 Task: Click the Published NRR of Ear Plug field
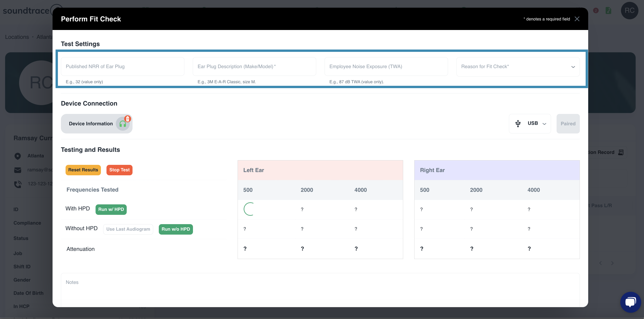tap(123, 66)
